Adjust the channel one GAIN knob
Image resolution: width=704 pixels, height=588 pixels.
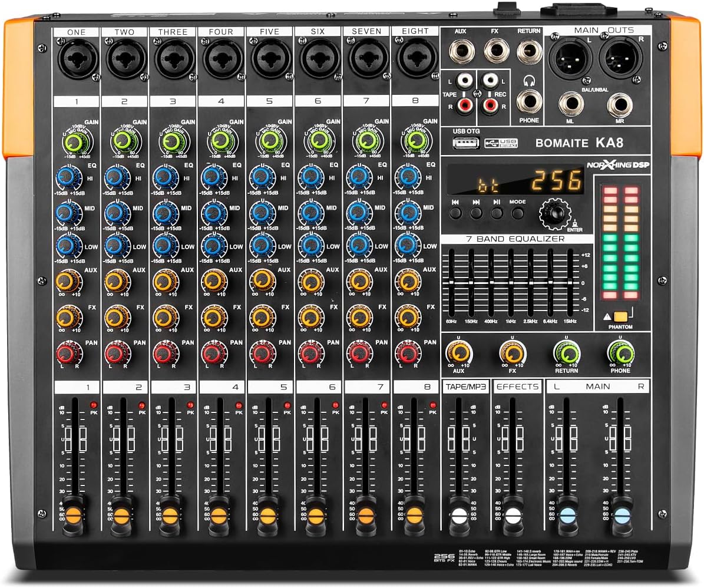coord(74,141)
